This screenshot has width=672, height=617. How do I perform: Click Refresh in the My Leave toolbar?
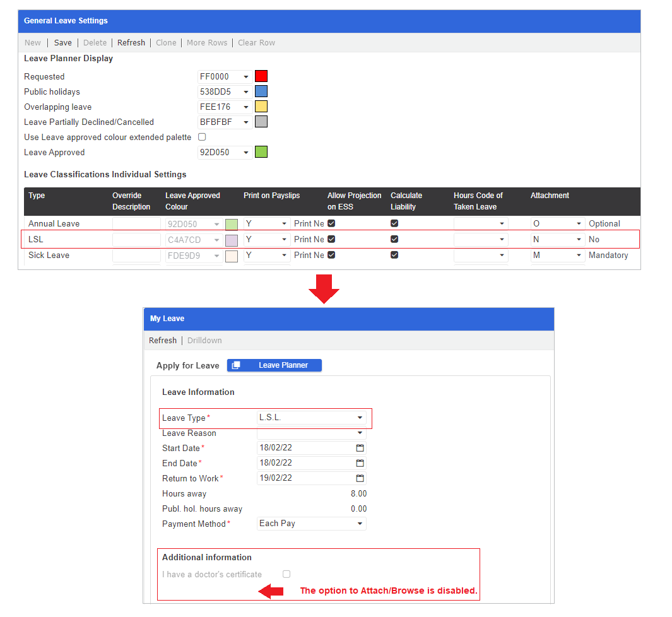163,341
